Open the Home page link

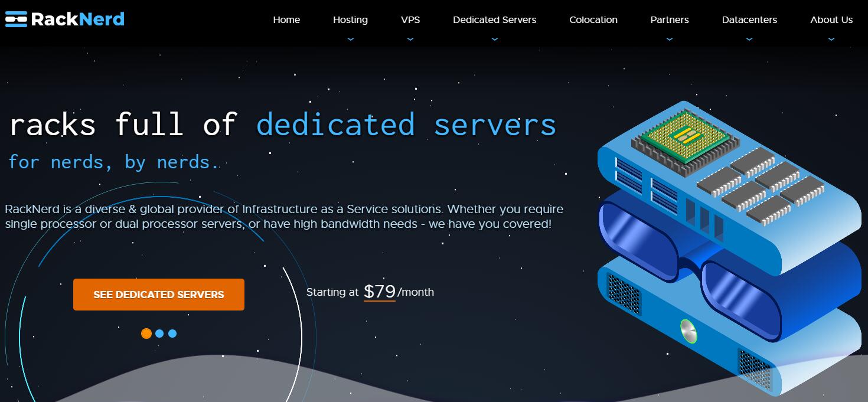point(286,19)
